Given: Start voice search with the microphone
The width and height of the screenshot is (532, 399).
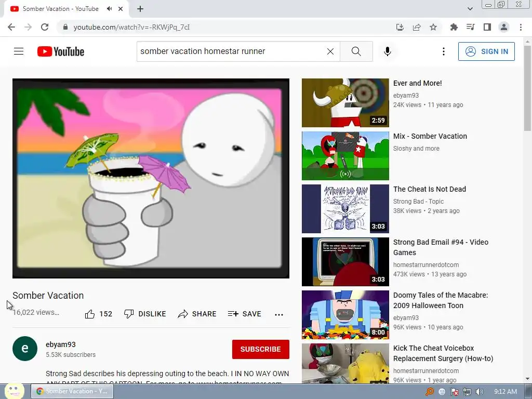Looking at the screenshot, I should 388,51.
